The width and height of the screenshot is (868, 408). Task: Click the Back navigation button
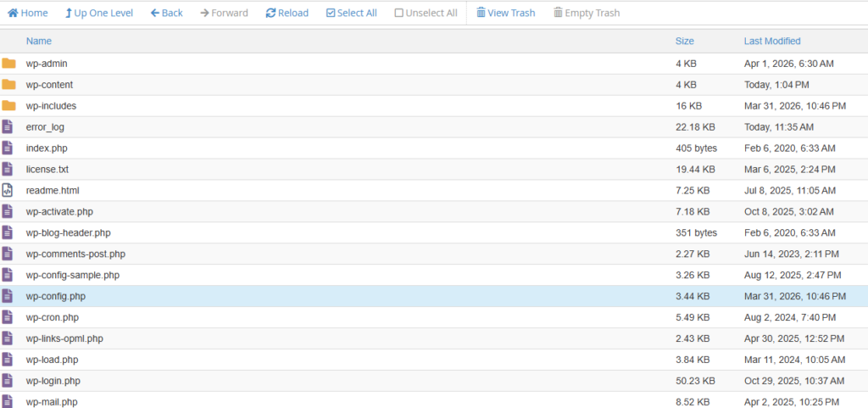(167, 13)
